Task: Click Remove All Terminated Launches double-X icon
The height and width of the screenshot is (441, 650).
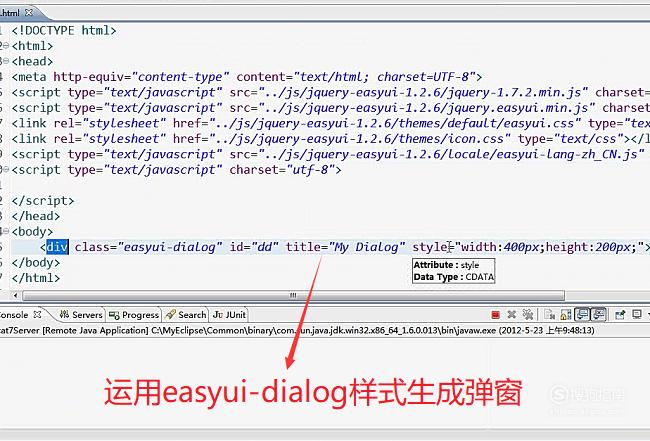Action: (x=527, y=315)
